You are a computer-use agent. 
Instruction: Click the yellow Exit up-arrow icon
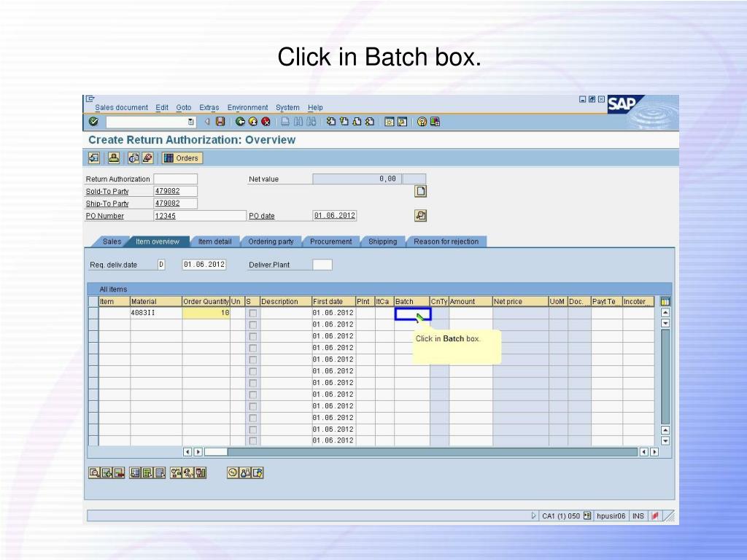(x=253, y=122)
